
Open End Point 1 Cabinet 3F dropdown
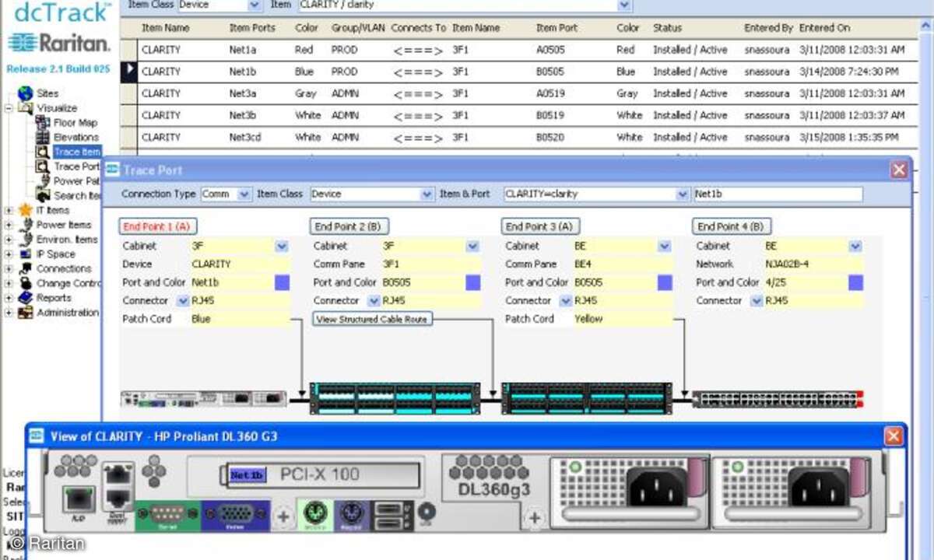(x=282, y=246)
